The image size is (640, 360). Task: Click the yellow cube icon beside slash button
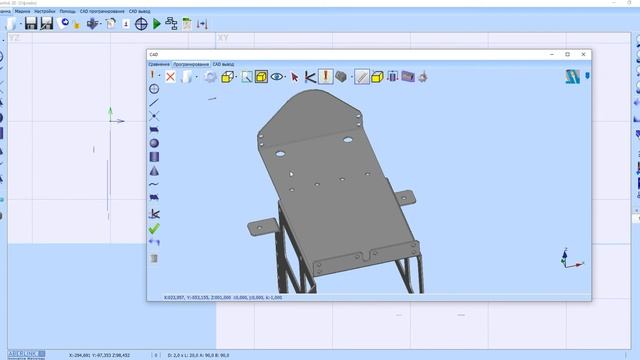377,77
